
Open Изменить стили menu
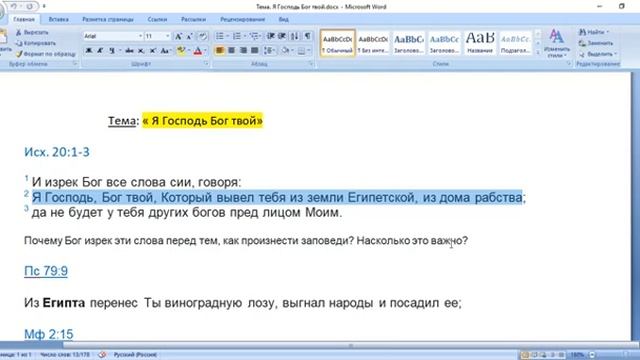(556, 43)
